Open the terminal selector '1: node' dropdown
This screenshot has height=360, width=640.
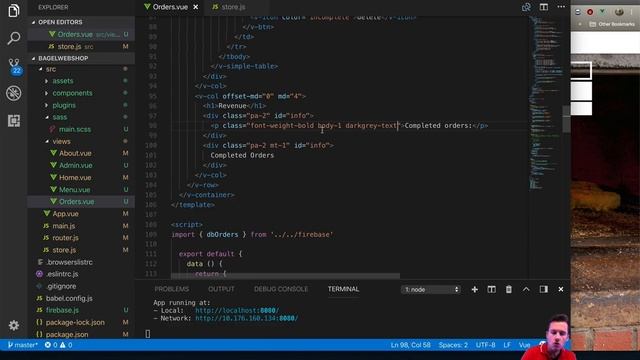pos(431,289)
